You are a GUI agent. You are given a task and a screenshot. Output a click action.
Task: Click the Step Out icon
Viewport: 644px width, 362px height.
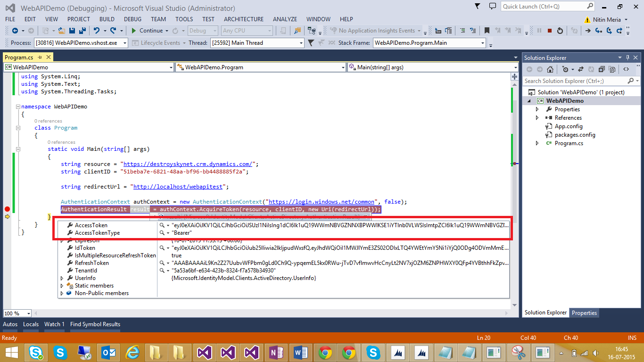[619, 31]
